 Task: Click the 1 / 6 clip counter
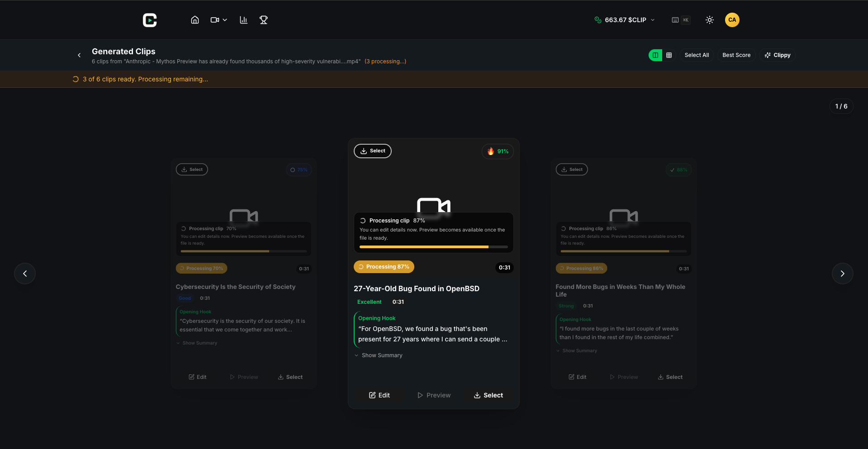pyautogui.click(x=841, y=106)
